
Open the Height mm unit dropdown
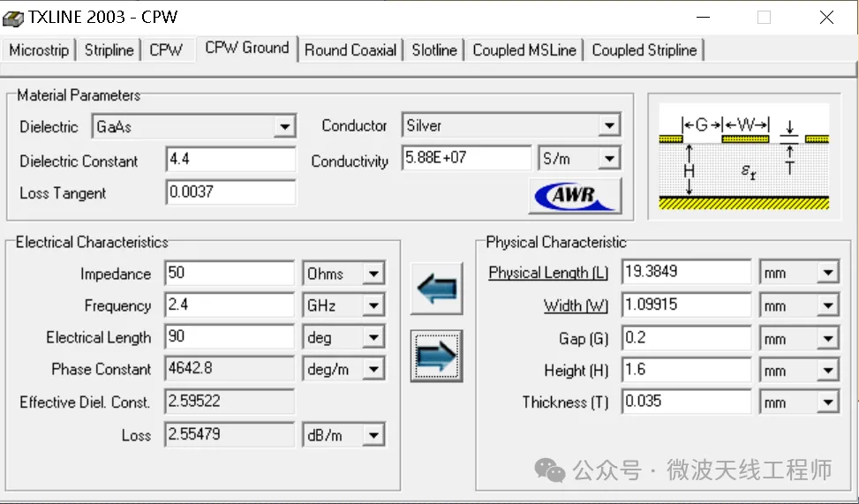pos(828,371)
